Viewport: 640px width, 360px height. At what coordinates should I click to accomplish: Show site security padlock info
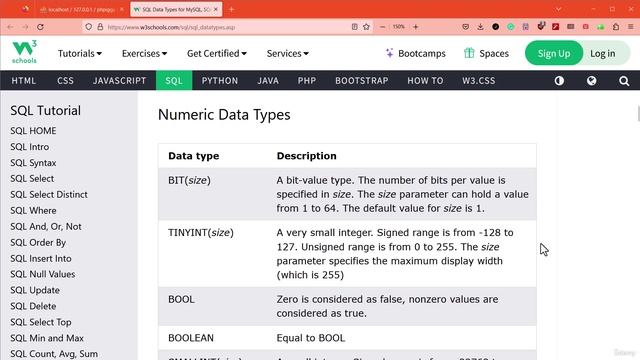pyautogui.click(x=100, y=27)
